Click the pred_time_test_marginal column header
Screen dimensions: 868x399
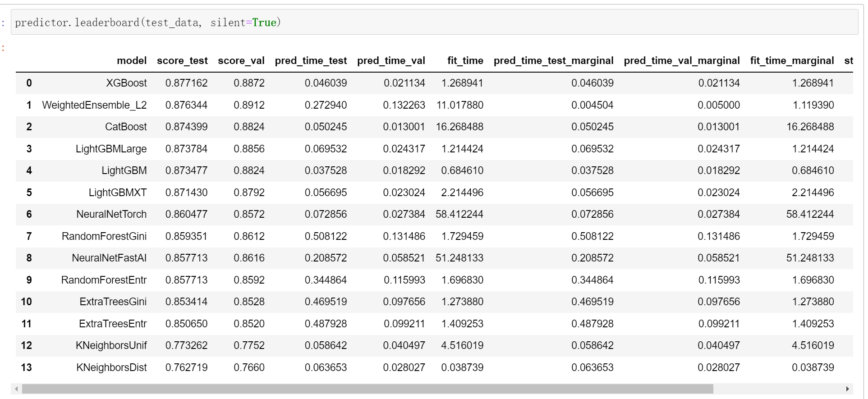(x=553, y=61)
